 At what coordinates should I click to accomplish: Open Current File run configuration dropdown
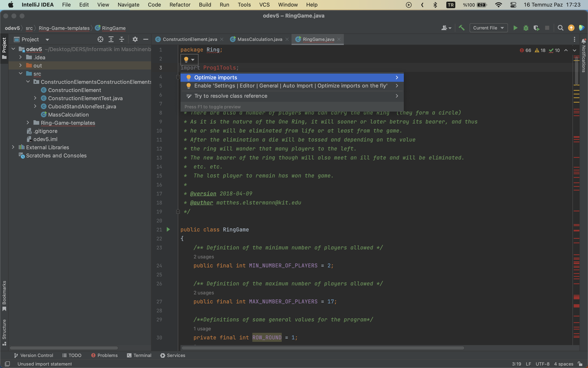click(489, 28)
